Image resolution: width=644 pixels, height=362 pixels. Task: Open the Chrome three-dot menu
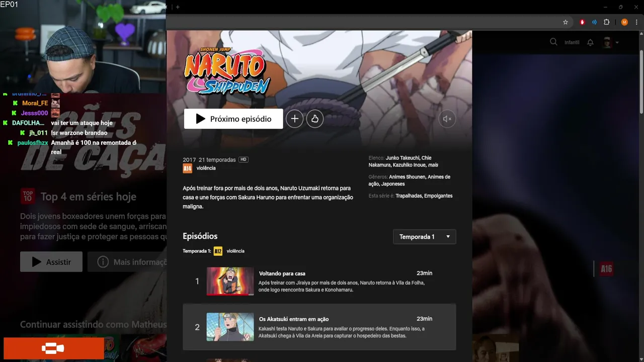636,22
